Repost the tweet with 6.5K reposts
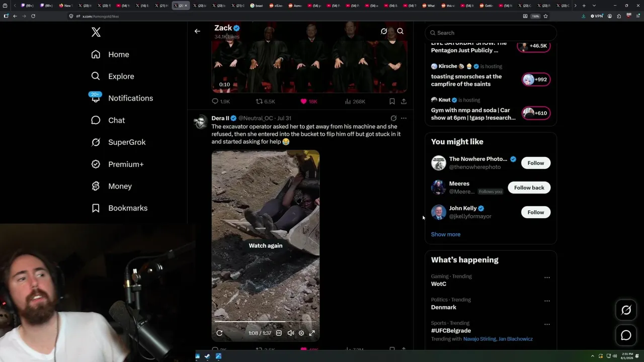This screenshot has height=362, width=644. [x=265, y=102]
